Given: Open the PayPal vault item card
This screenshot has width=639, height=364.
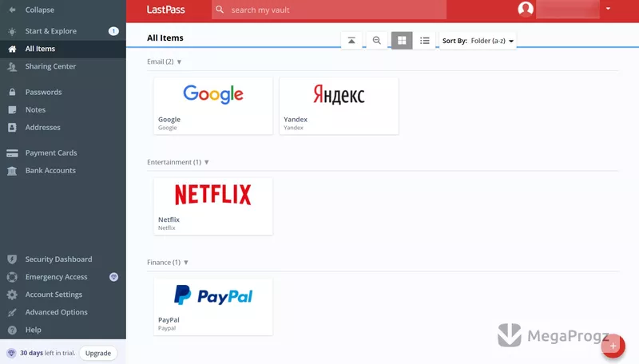Looking at the screenshot, I should (x=213, y=307).
